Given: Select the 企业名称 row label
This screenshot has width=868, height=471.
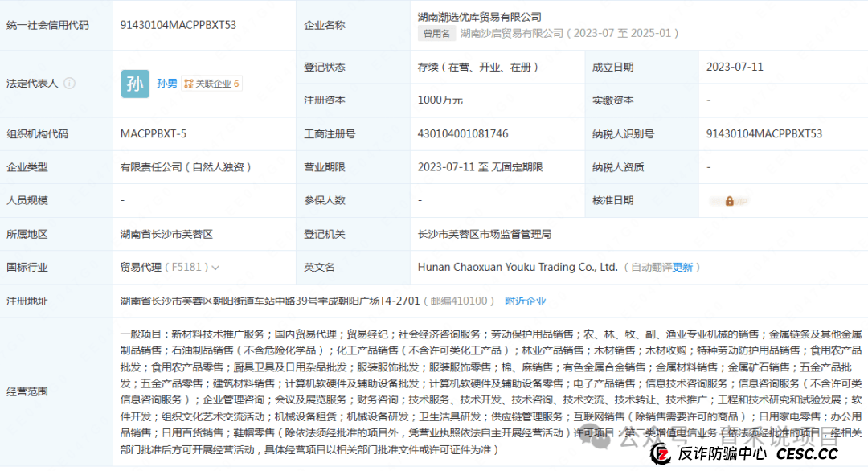Looking at the screenshot, I should [325, 25].
